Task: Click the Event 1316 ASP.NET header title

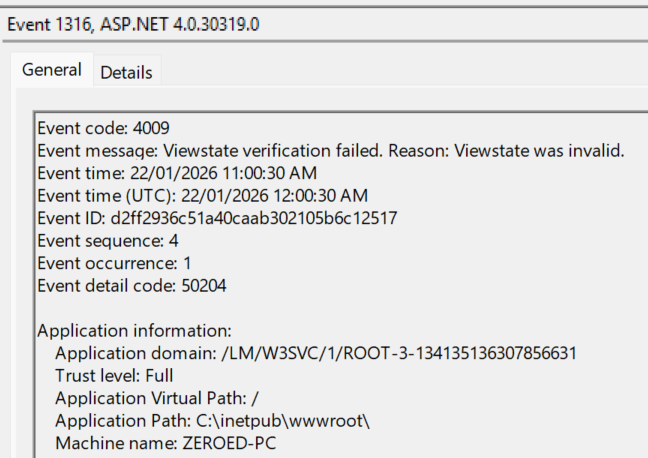Action: (x=133, y=24)
